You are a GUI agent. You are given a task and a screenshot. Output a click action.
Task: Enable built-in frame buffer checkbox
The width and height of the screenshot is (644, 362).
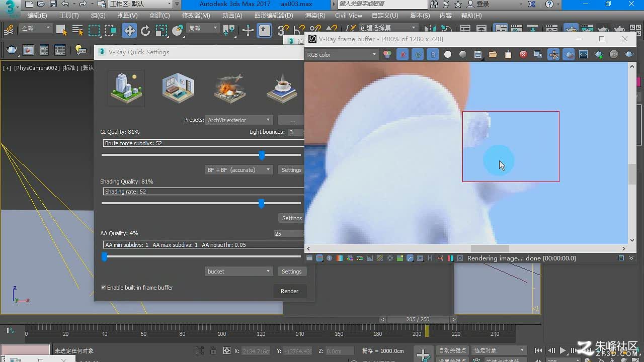(x=104, y=288)
